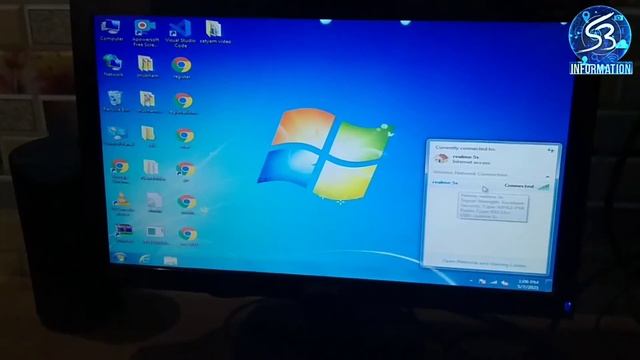The width and height of the screenshot is (640, 360).
Task: Open the Network desktop icon
Action: click(x=113, y=66)
